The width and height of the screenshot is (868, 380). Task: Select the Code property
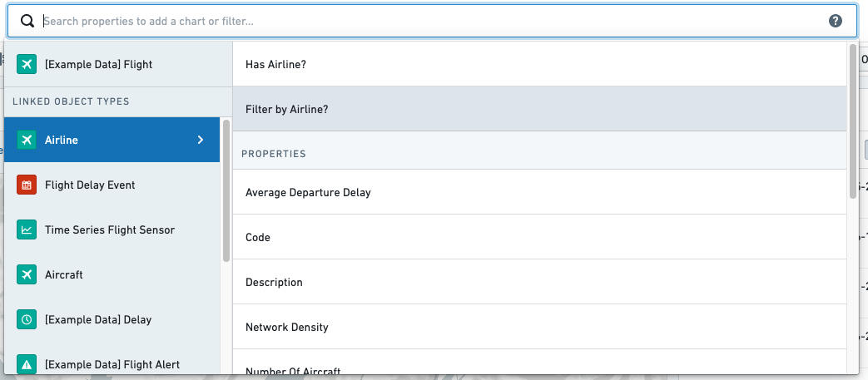[x=540, y=237]
